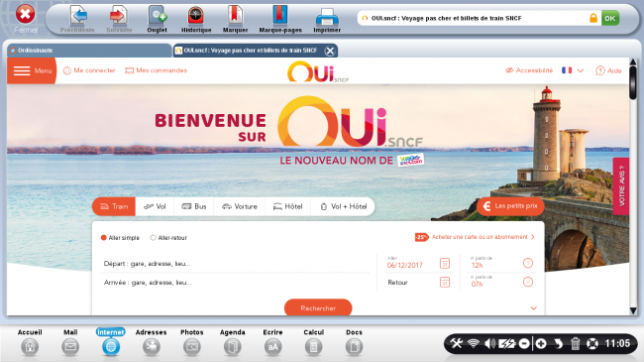Bookmark the page with Marquer
Screen dimensions: 644x362
(x=235, y=19)
